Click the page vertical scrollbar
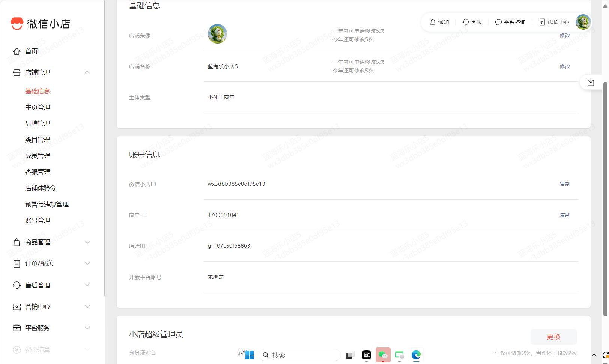 click(x=605, y=199)
